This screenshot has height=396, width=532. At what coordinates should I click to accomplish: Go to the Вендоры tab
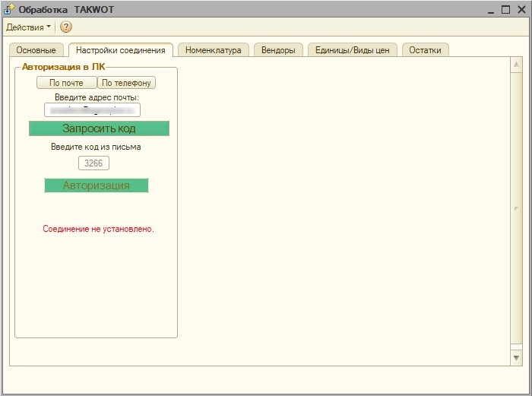tap(278, 50)
